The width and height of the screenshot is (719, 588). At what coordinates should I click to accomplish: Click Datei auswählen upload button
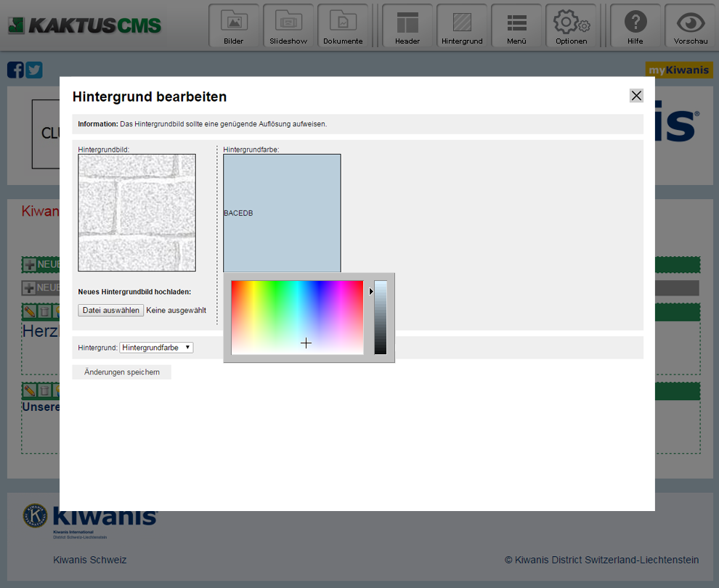[111, 310]
